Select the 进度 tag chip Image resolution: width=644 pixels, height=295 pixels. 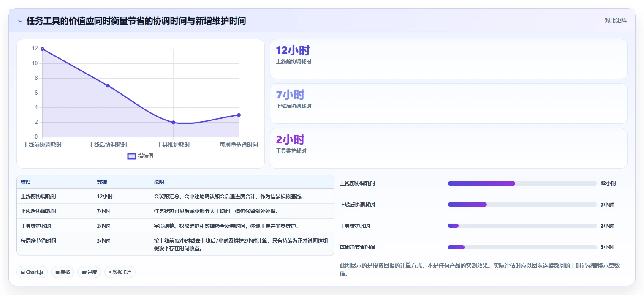[x=89, y=272]
